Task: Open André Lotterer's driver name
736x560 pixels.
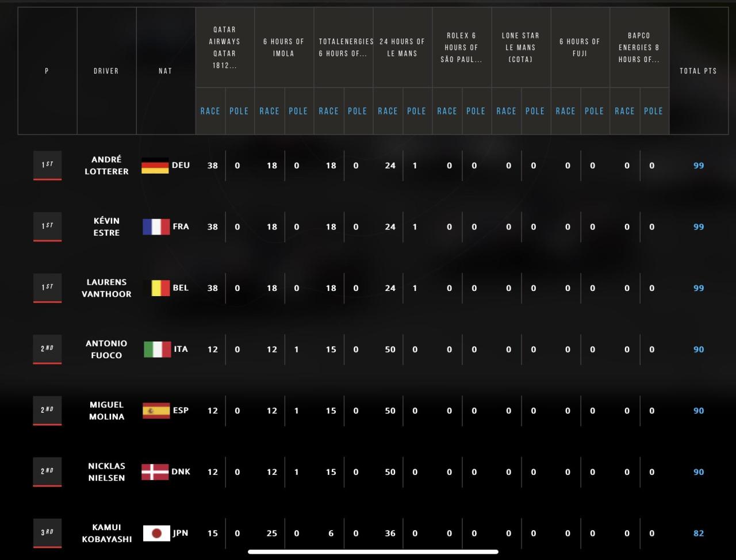Action: 106,166
